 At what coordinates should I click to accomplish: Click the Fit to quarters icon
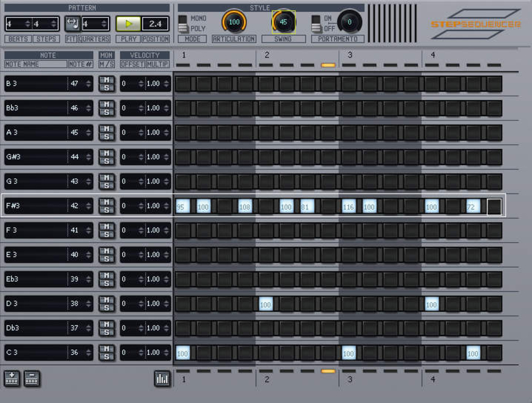pyautogui.click(x=72, y=24)
